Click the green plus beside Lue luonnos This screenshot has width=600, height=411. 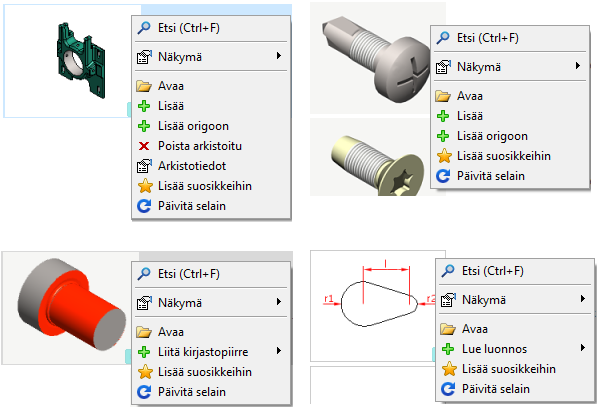pos(448,349)
